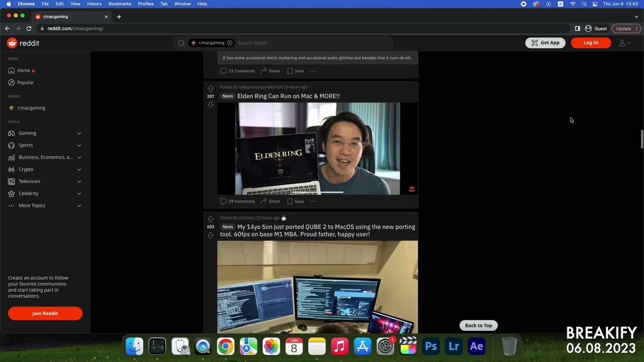
Task: Open the 31 Comments link
Action: (237, 71)
